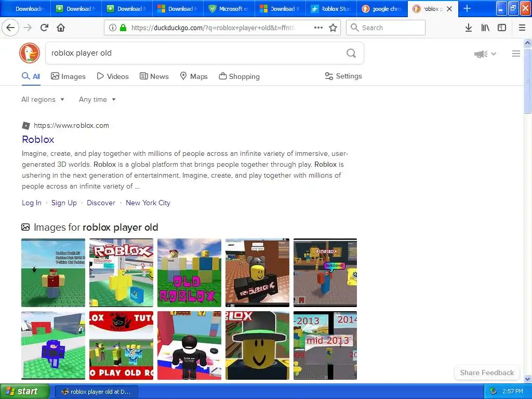Close the current roblox player tab

pos(449,9)
